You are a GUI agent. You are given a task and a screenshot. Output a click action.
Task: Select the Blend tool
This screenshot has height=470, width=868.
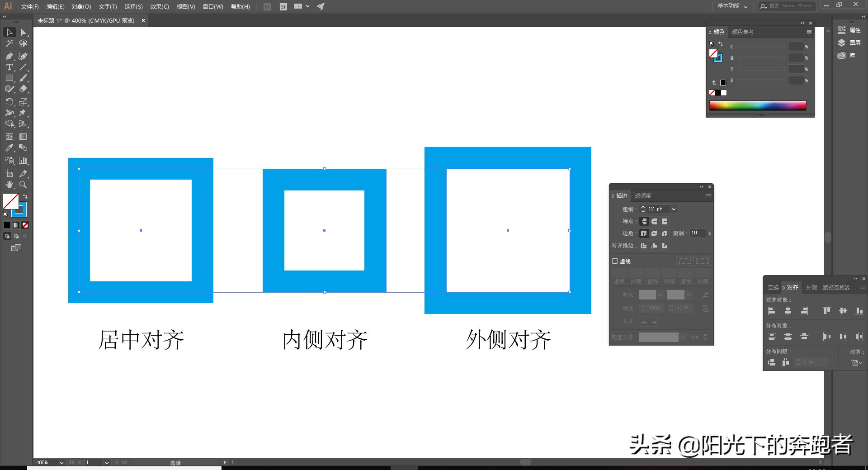(x=24, y=148)
